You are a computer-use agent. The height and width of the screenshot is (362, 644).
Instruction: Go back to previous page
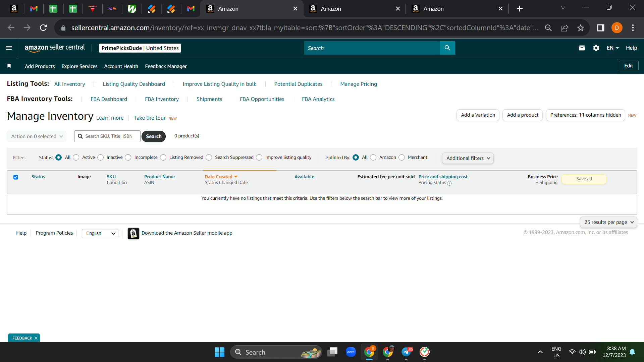click(x=11, y=28)
